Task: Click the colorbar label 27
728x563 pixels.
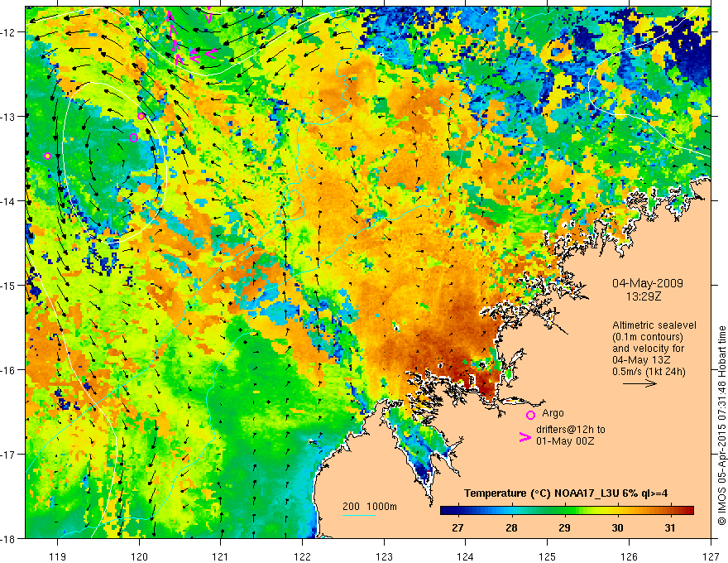Action: pos(457,527)
